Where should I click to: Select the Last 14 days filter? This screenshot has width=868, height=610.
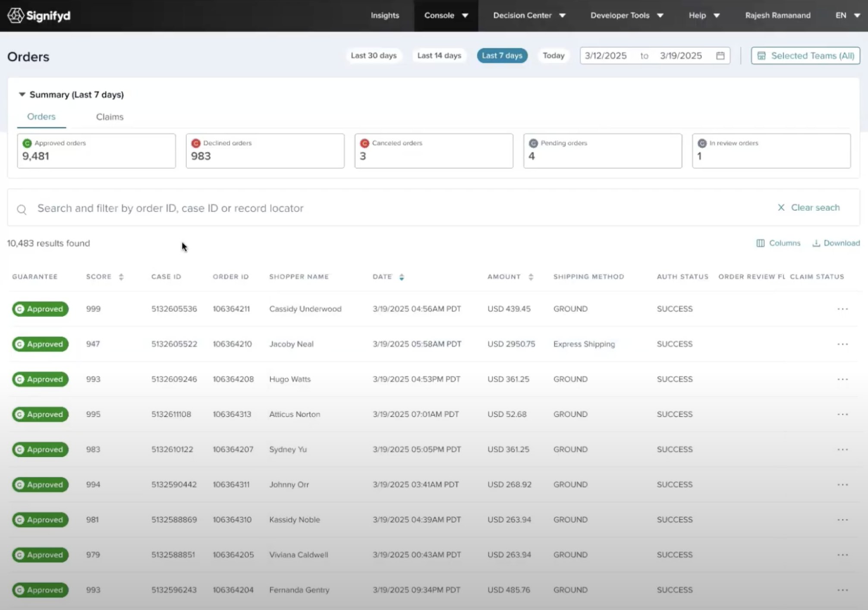439,56
